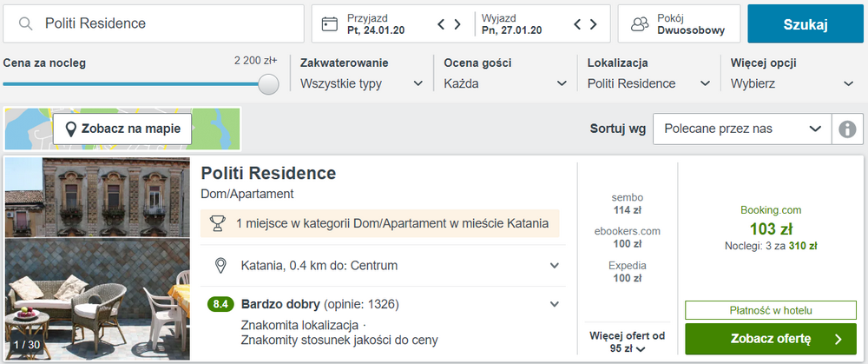868x364 pixels.
Task: Open the Ocena gości dropdown
Action: [505, 83]
